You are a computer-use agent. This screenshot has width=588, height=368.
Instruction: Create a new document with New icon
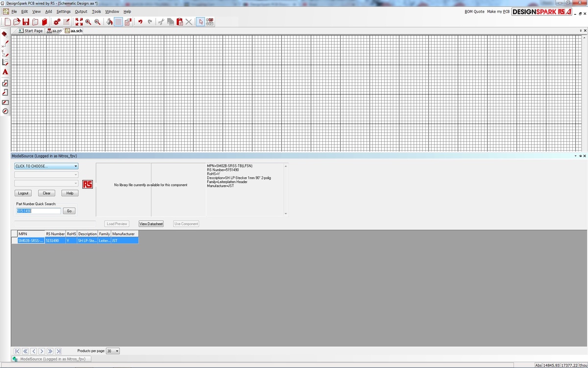pyautogui.click(x=7, y=22)
